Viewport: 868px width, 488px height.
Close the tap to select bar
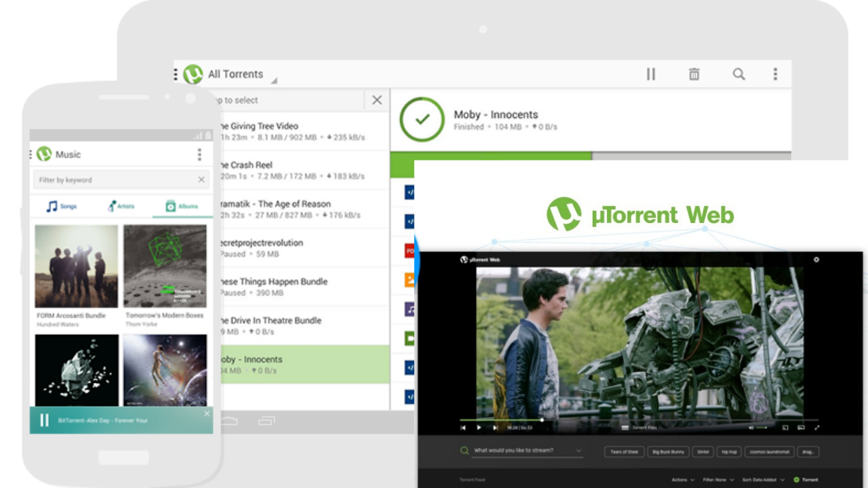click(x=377, y=100)
